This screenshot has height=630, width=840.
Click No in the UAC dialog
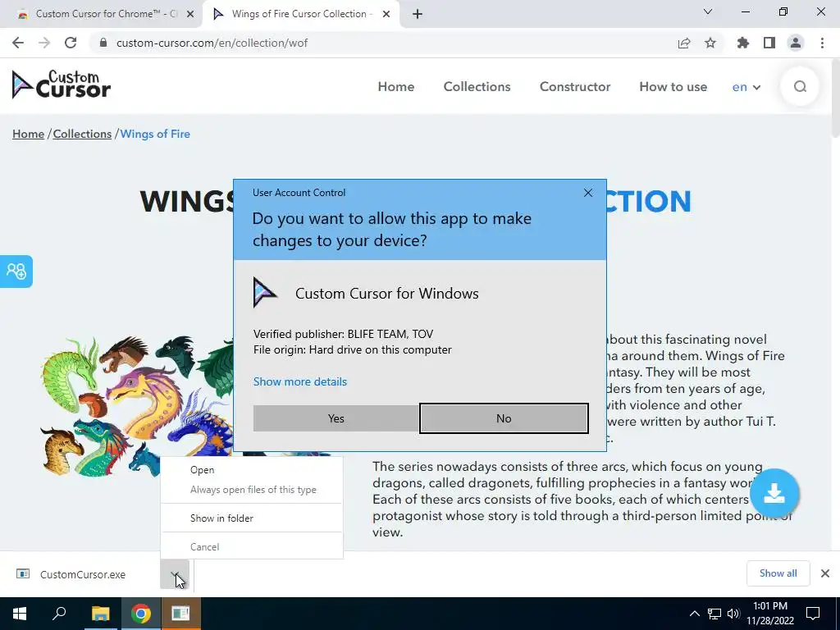[504, 418]
